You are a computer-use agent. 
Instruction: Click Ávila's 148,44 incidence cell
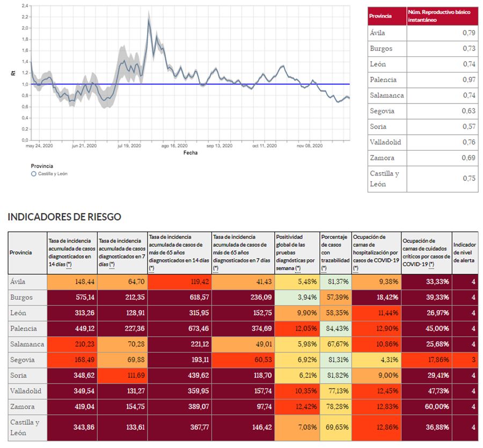pyautogui.click(x=72, y=282)
